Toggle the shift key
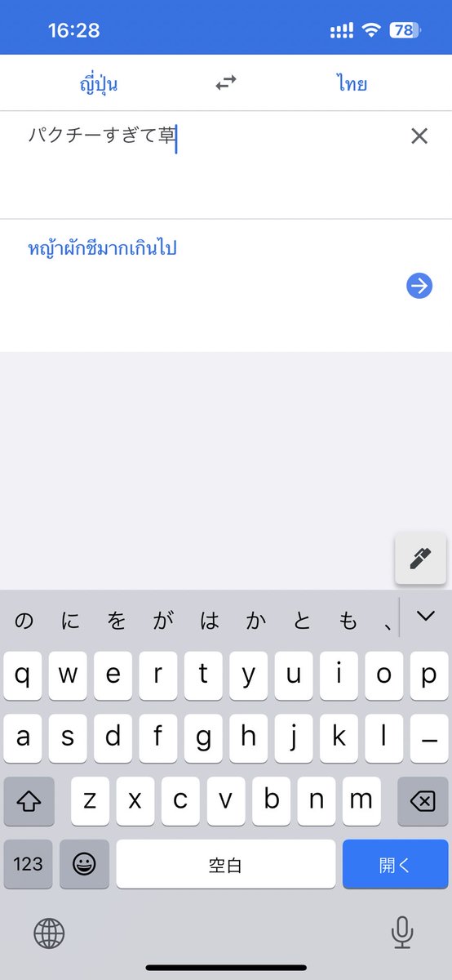 [x=29, y=801]
